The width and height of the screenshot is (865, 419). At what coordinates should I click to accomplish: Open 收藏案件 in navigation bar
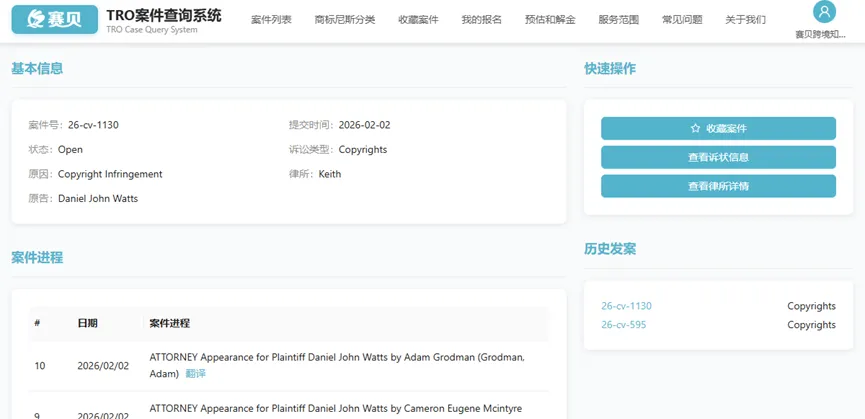pos(418,20)
